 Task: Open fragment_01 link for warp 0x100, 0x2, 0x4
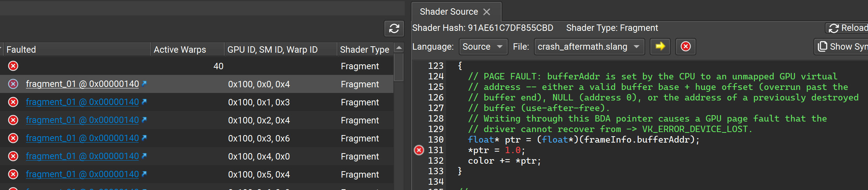(x=82, y=120)
